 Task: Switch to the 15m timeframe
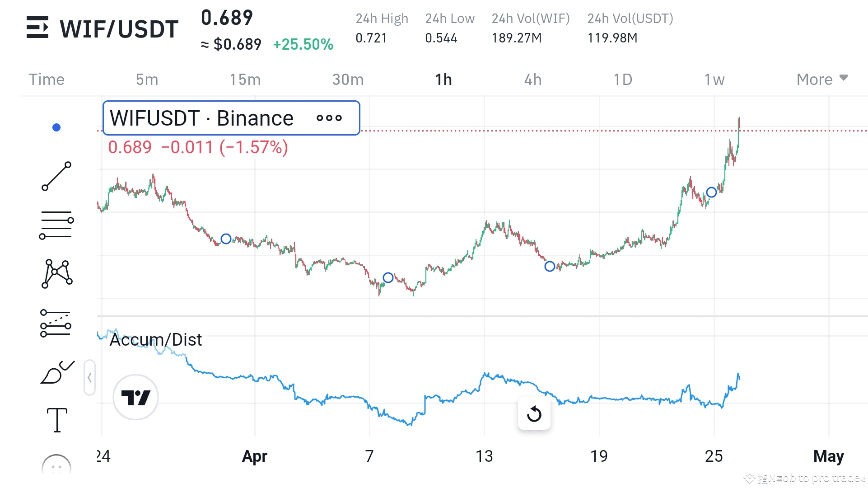pyautogui.click(x=245, y=80)
